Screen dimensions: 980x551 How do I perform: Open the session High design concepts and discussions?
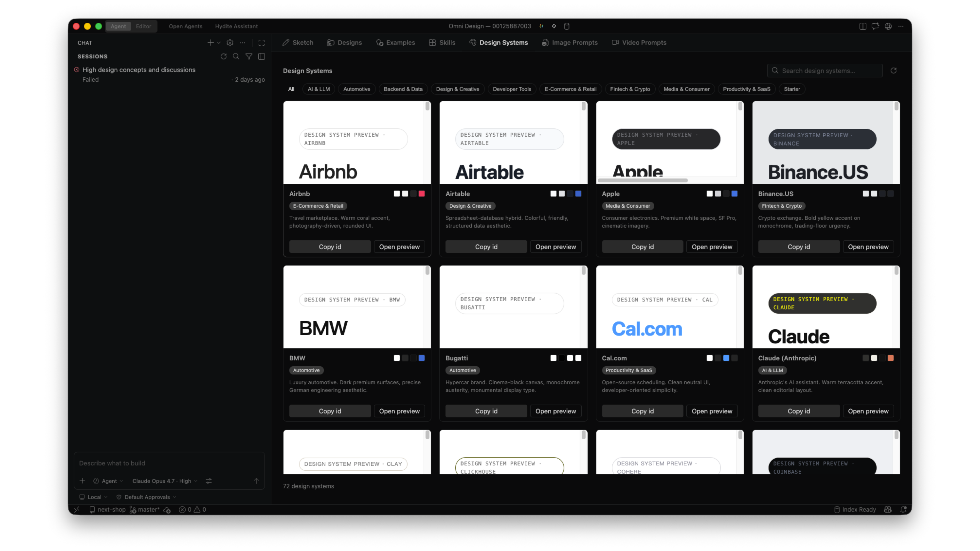click(169, 75)
